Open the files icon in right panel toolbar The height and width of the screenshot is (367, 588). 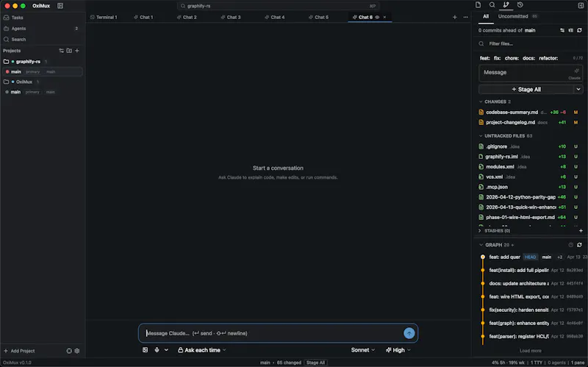tap(478, 5)
